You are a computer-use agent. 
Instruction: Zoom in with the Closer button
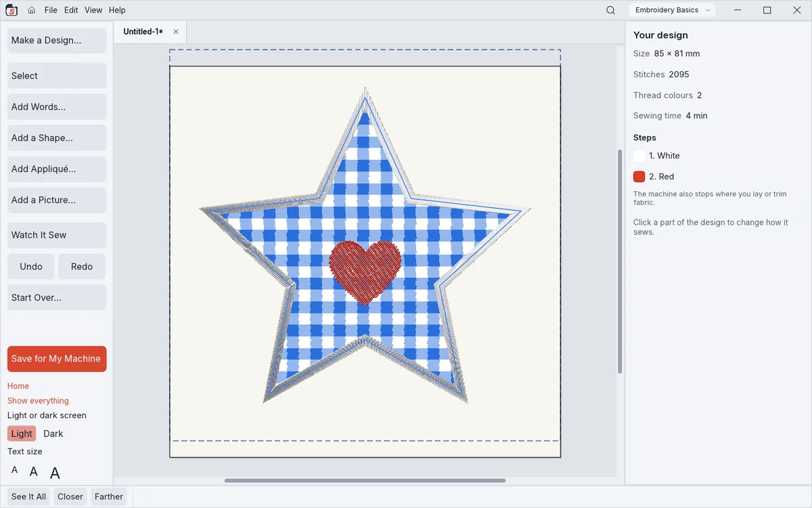(x=70, y=496)
